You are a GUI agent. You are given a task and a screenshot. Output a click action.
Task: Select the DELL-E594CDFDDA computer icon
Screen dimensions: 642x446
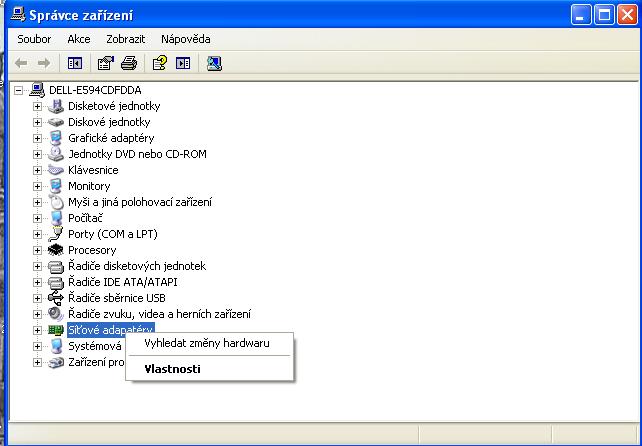[x=37, y=90]
